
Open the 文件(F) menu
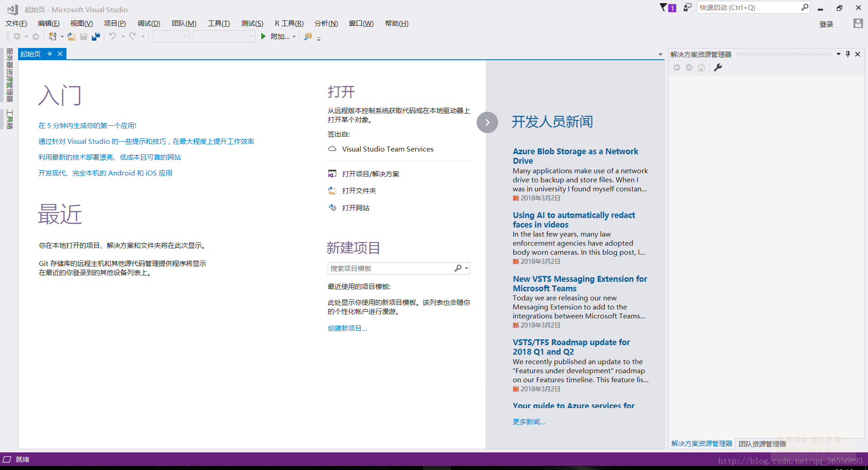pos(16,24)
